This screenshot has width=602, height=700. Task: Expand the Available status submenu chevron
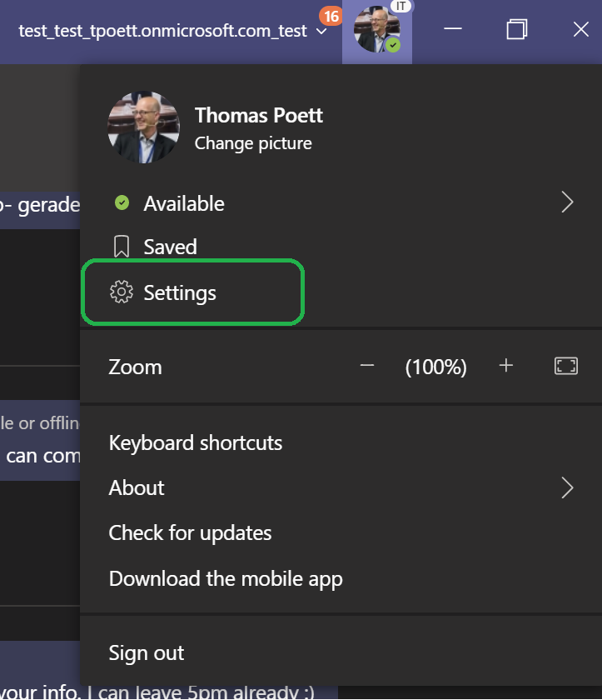point(567,202)
